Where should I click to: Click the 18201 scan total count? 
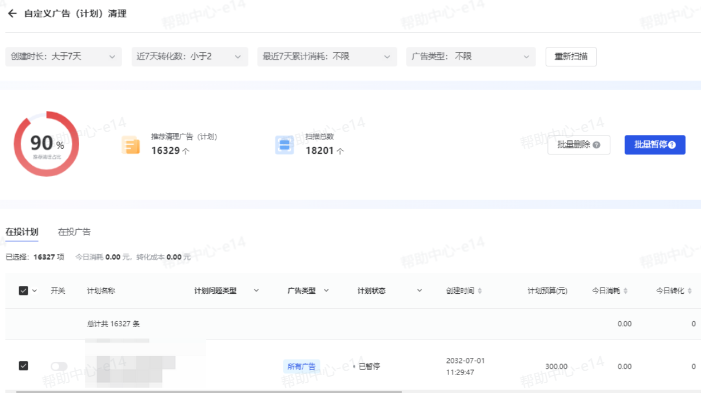pyautogui.click(x=320, y=151)
